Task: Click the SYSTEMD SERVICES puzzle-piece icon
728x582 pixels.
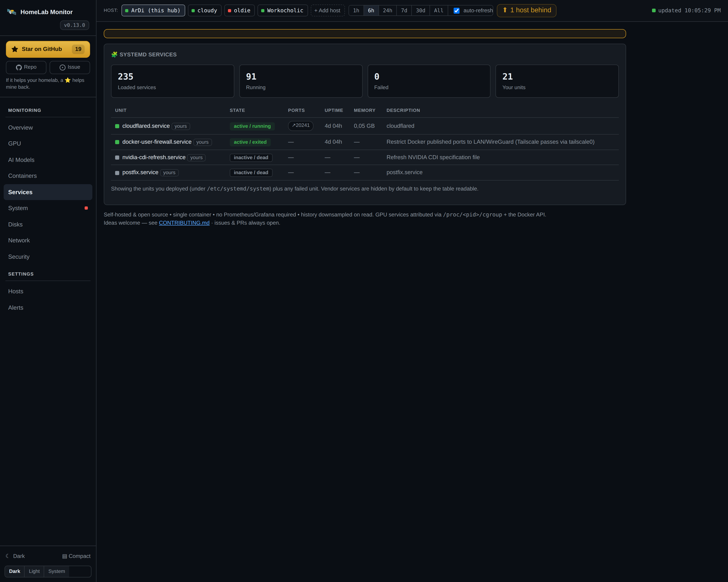Action: (x=114, y=54)
